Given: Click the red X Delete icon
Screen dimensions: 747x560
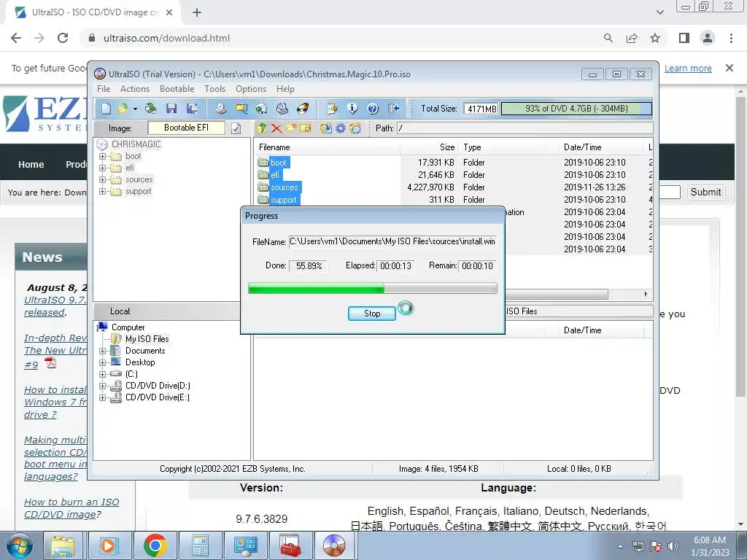Looking at the screenshot, I should (276, 128).
